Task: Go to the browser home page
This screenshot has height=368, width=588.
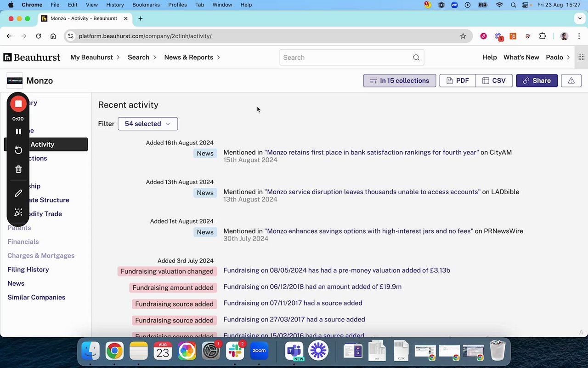Action: tap(53, 36)
